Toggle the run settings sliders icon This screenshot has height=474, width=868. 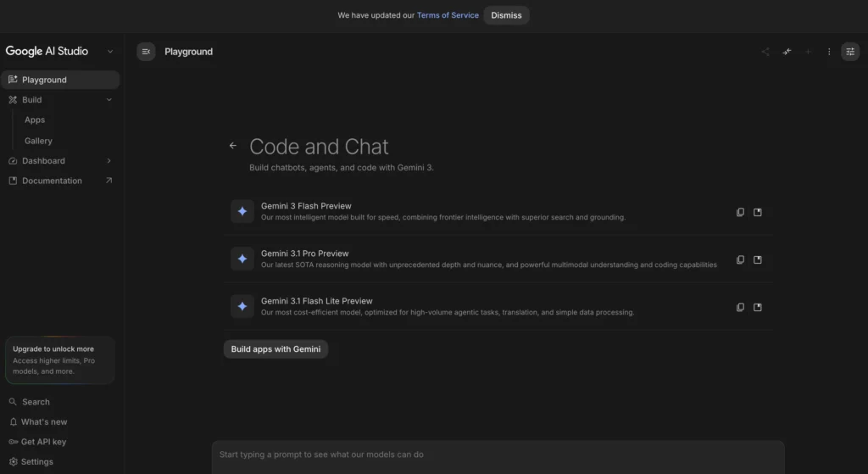point(850,52)
